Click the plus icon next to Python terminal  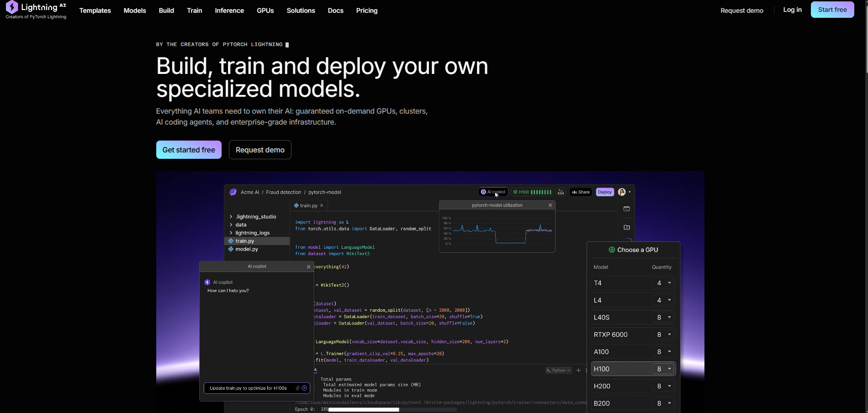pos(578,370)
